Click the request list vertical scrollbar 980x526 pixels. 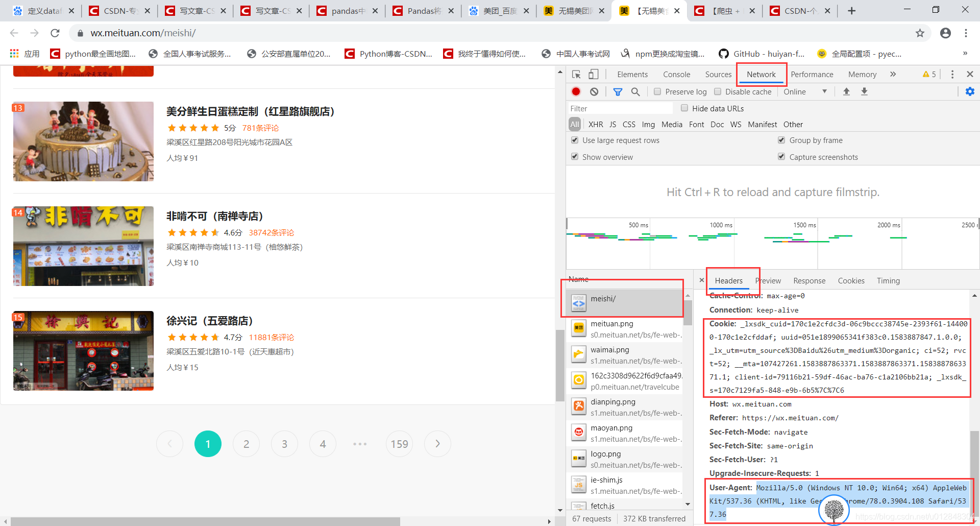pos(688,313)
